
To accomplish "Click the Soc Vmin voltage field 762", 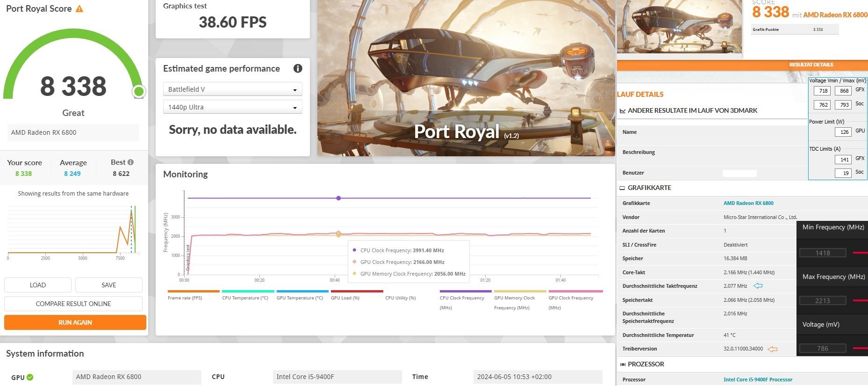I will [x=823, y=105].
